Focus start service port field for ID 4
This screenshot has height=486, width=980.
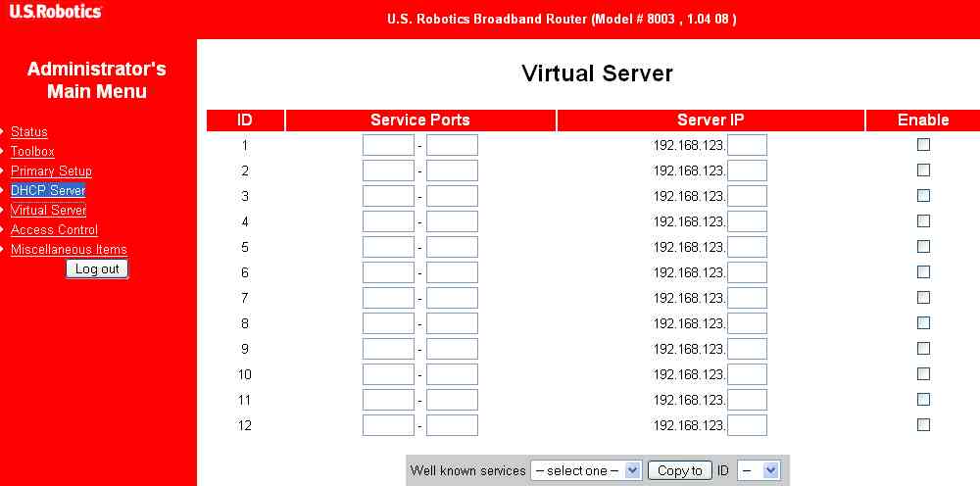[388, 221]
